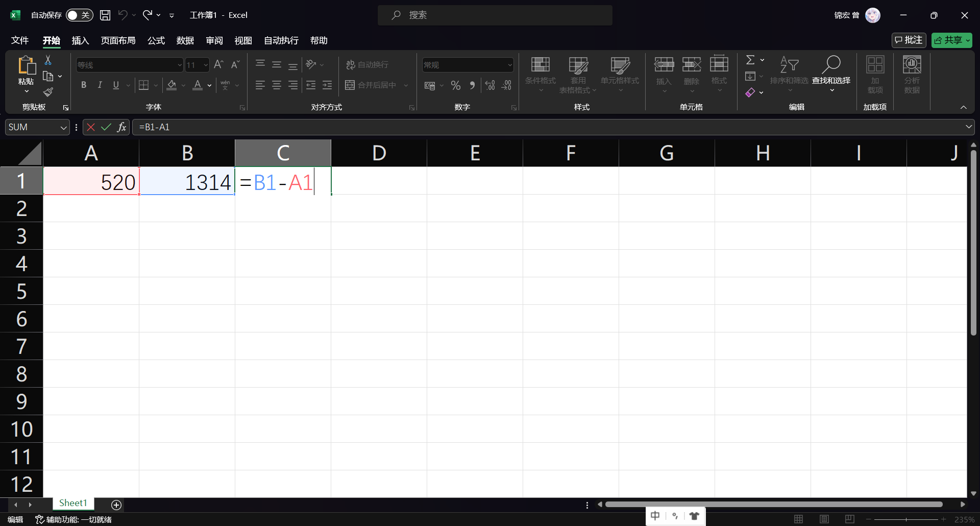Viewport: 980px width, 526px height.
Task: Switch to the 插入 tab
Action: 80,40
